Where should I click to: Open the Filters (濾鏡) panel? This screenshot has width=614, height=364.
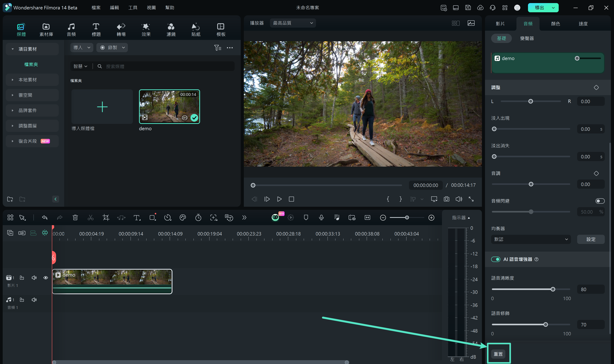[171, 29]
